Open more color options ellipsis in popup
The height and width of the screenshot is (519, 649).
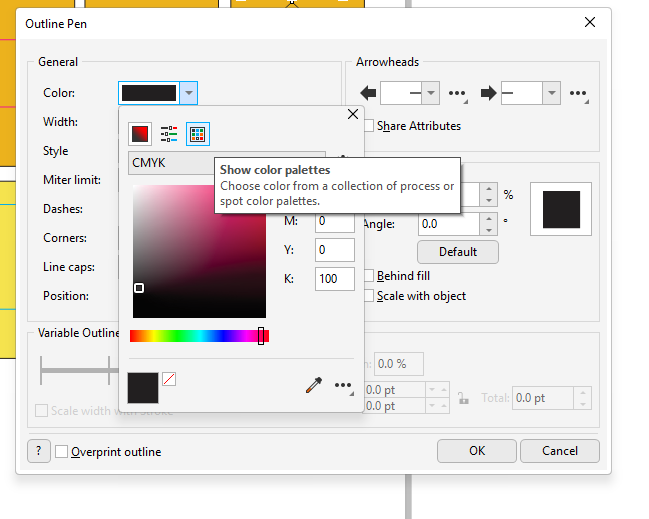[343, 386]
